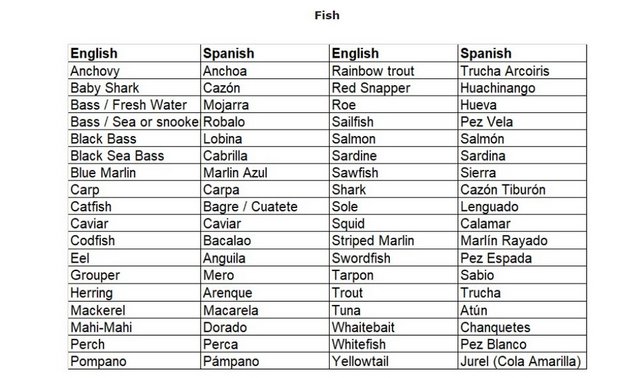Select the Marlin Azul cell

(265, 172)
